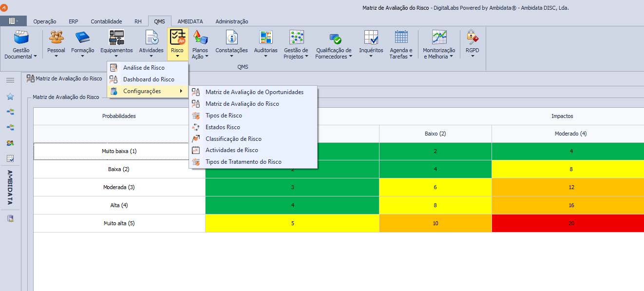Screen dimensions: 644x291
Task: Click the vertical AMBIDATA sidebar label
Action: pyautogui.click(x=10, y=187)
